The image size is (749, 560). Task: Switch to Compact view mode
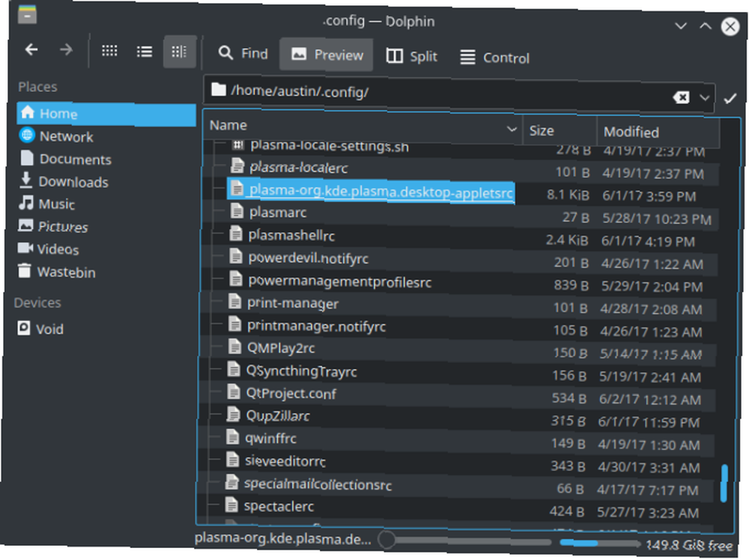145,51
